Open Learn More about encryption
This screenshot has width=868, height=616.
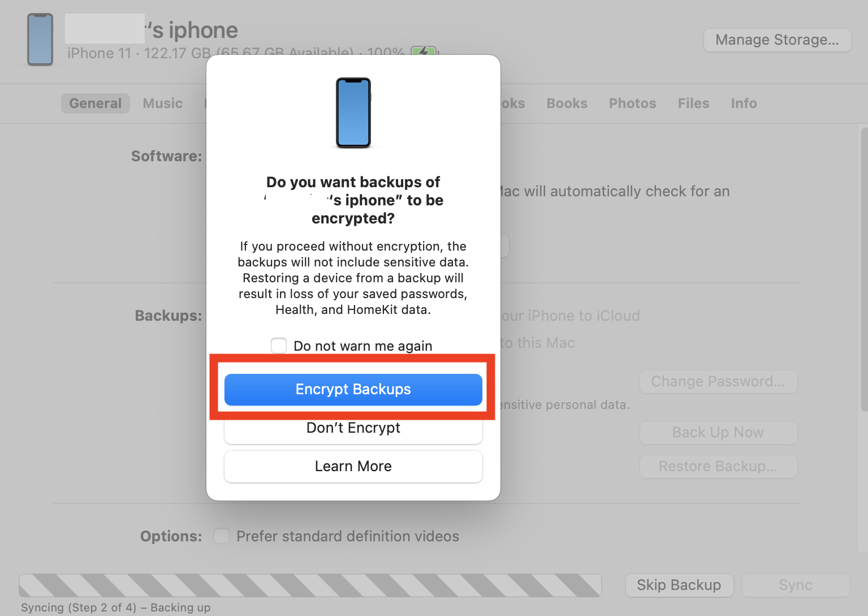click(x=353, y=466)
